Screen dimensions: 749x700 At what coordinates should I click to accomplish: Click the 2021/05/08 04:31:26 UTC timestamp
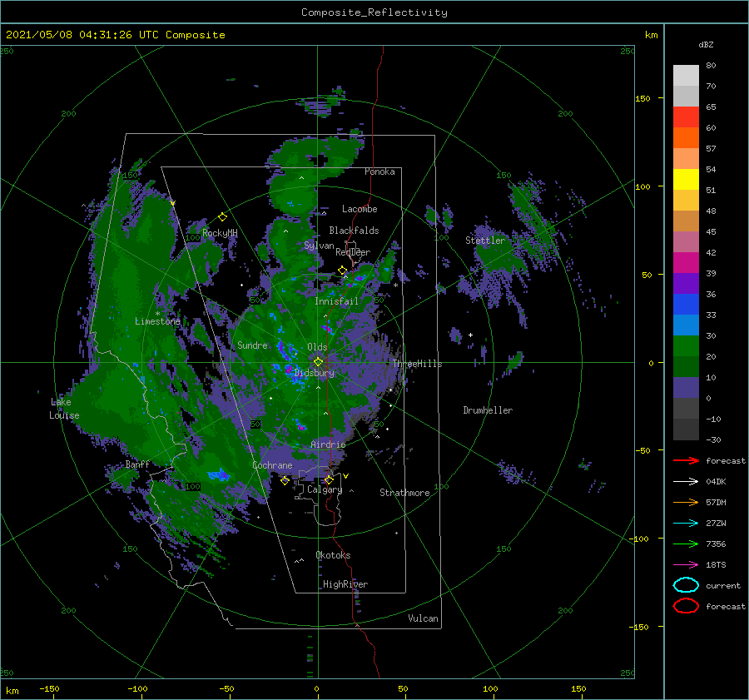tap(115, 35)
